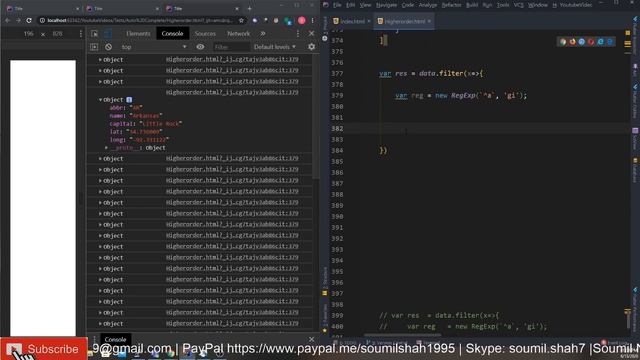The image size is (640, 360).
Task: Close the DevTools bottom drawer
Action: pos(311,340)
